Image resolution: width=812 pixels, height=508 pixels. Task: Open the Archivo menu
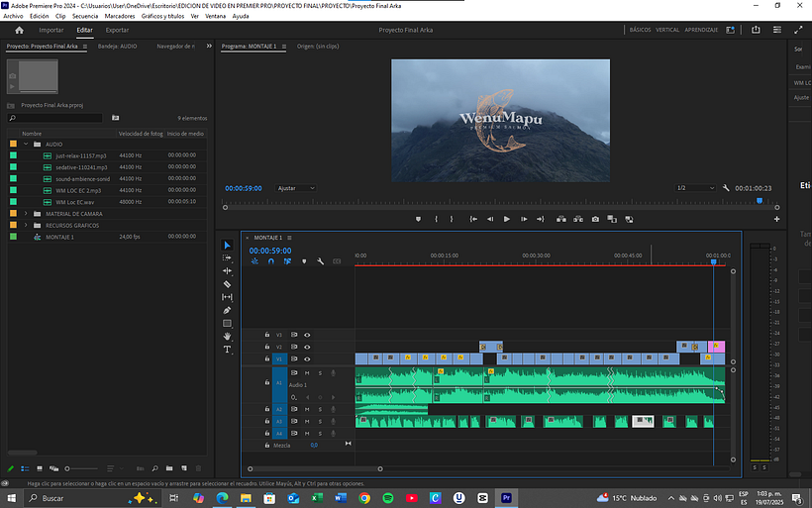(x=13, y=16)
